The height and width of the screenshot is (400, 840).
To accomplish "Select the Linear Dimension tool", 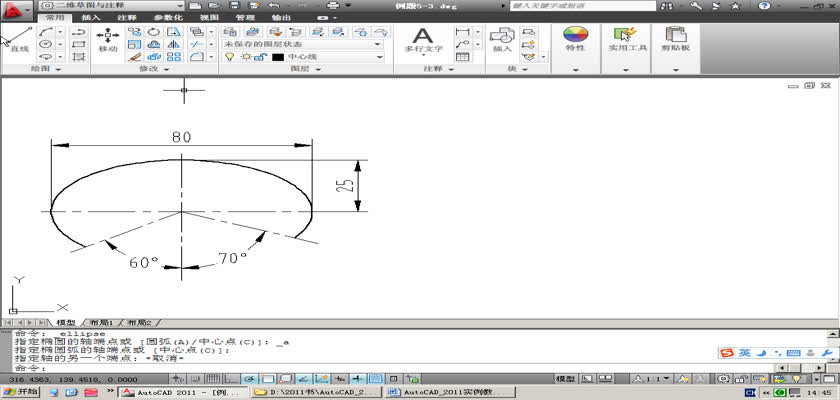I will coord(462,32).
